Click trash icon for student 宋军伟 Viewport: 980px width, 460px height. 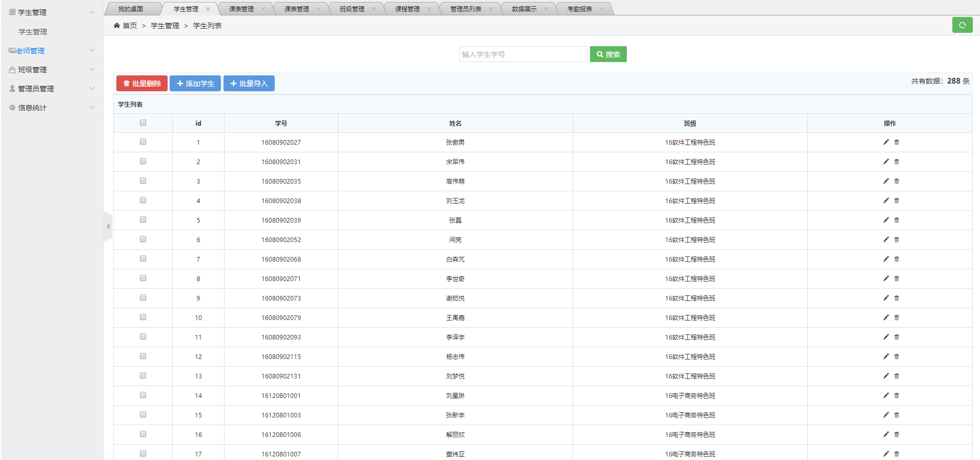click(896, 162)
